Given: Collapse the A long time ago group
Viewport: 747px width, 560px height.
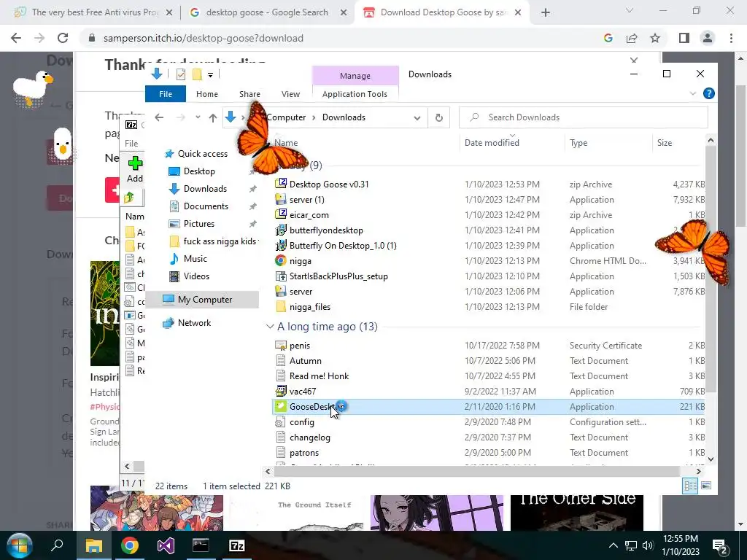Looking at the screenshot, I should click(270, 327).
